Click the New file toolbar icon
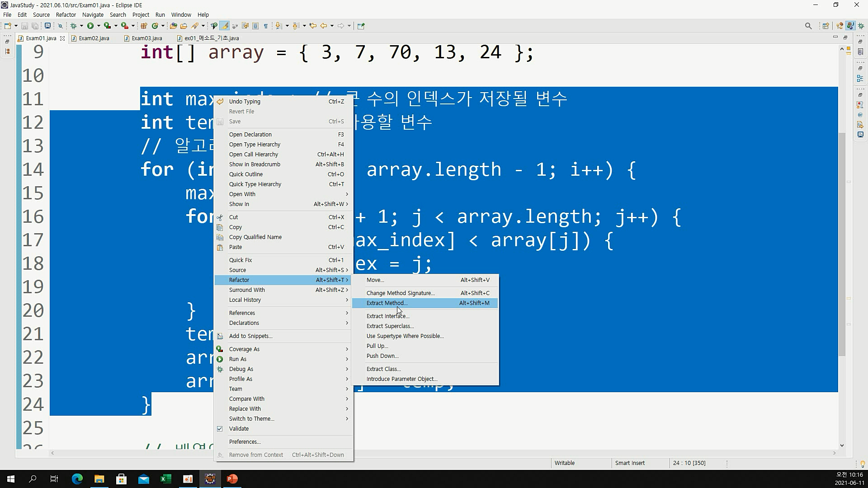 tap(8, 26)
